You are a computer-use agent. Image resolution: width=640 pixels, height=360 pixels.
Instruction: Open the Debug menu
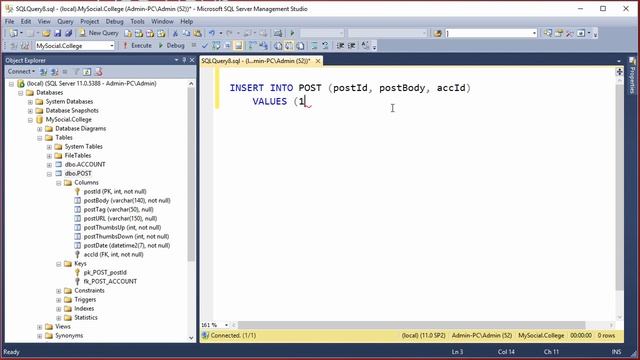click(114, 21)
